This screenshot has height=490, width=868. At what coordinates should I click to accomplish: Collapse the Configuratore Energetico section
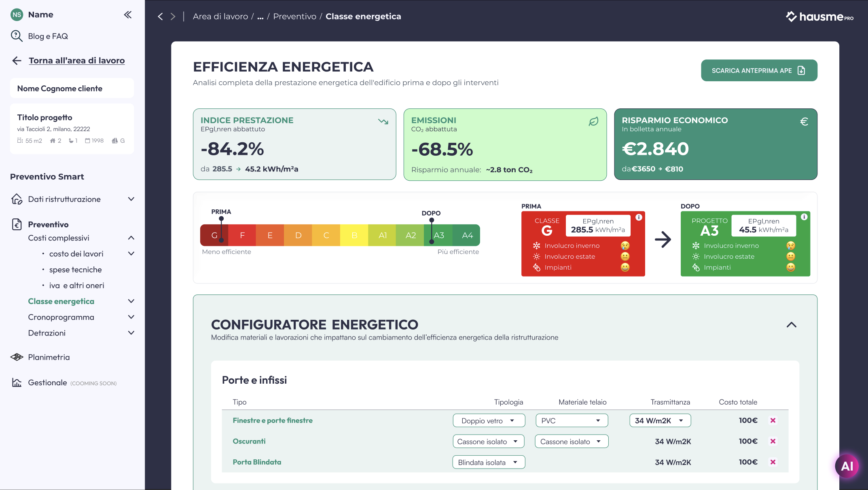click(x=791, y=325)
